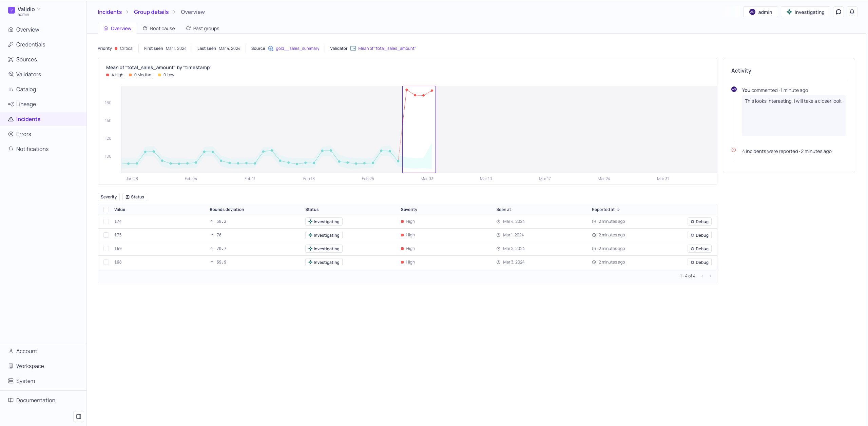Open the admin assignee dropdown
Viewport: 868px width, 426px height.
[760, 12]
